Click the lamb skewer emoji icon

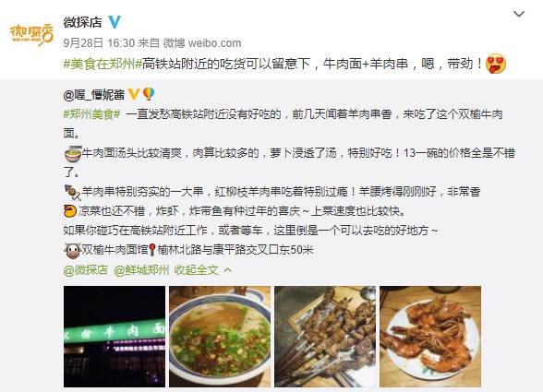tap(73, 193)
